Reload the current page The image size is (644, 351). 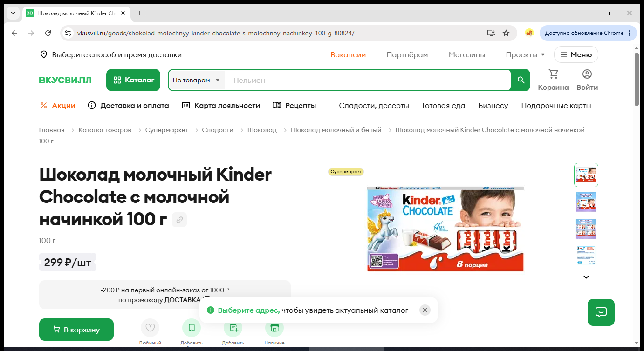48,33
